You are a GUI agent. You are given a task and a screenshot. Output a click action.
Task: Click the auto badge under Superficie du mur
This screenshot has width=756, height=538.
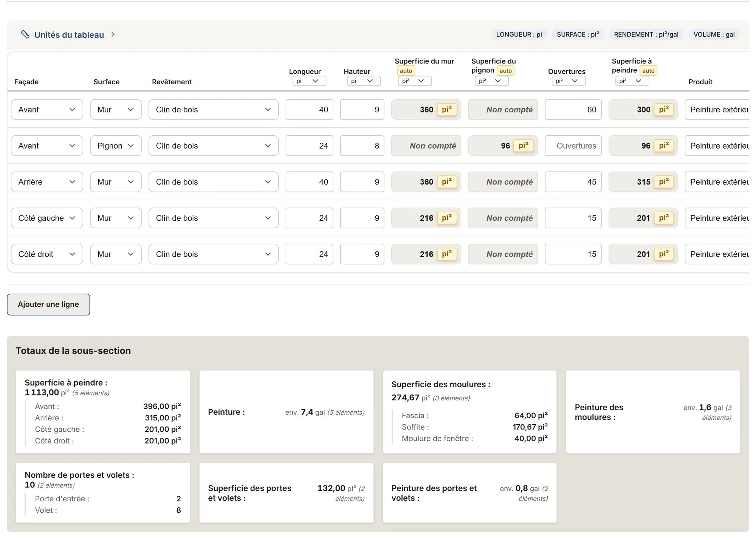(x=406, y=71)
